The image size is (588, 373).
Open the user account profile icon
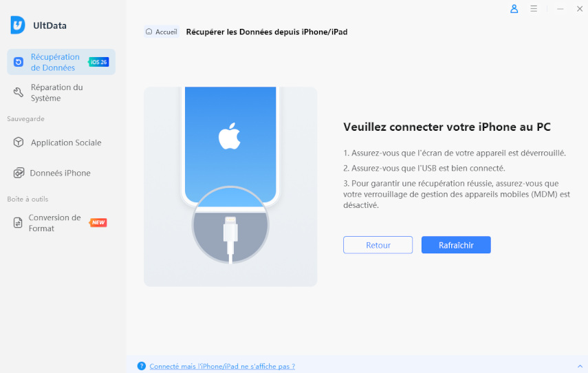click(514, 9)
